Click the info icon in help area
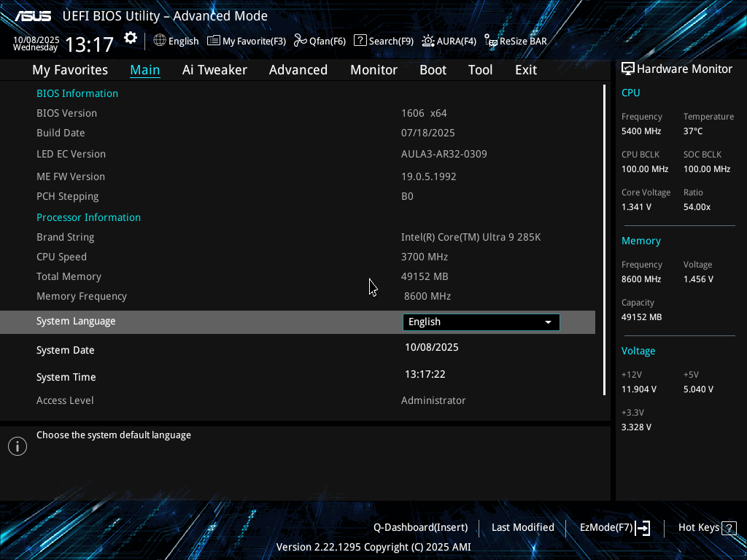The height and width of the screenshot is (560, 747). point(18,446)
